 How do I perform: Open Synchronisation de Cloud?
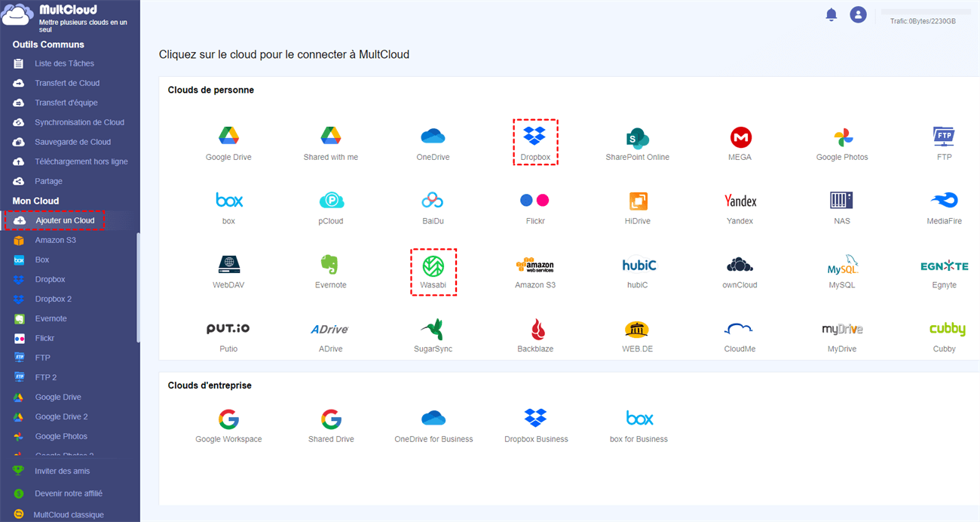click(x=79, y=122)
